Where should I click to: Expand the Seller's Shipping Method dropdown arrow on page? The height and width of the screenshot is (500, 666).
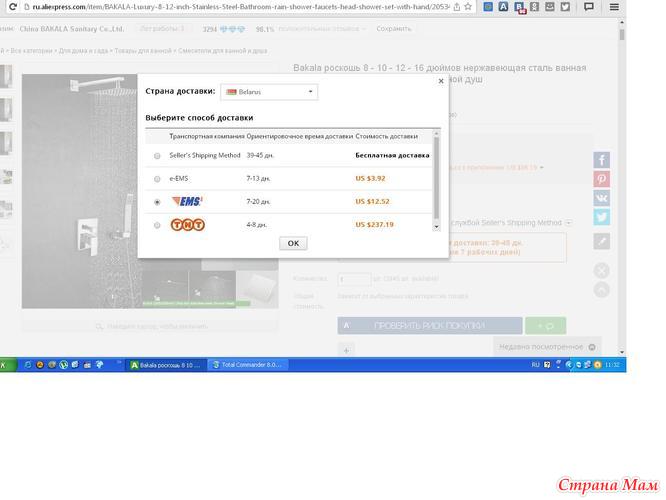tap(569, 223)
